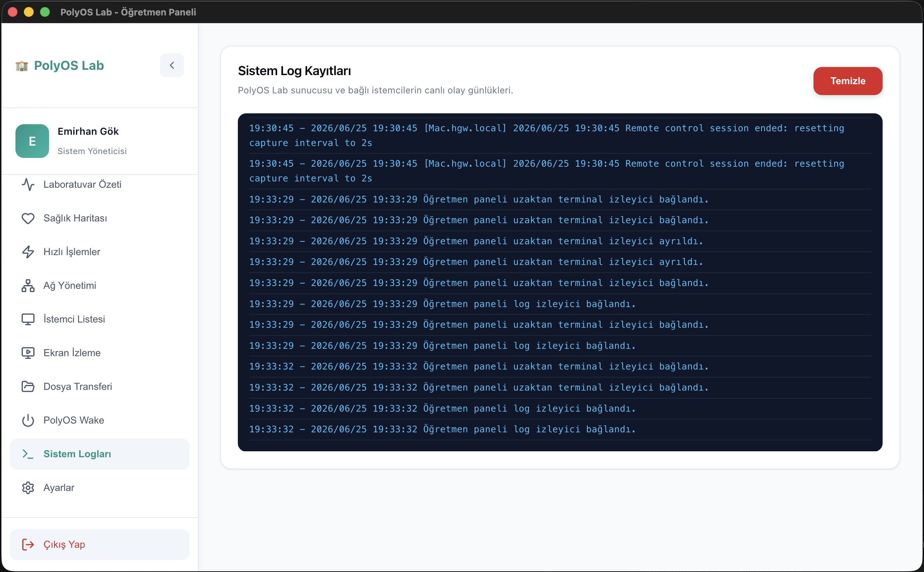Click the PolyOS Lab title text
This screenshot has width=924, height=572.
tap(69, 66)
